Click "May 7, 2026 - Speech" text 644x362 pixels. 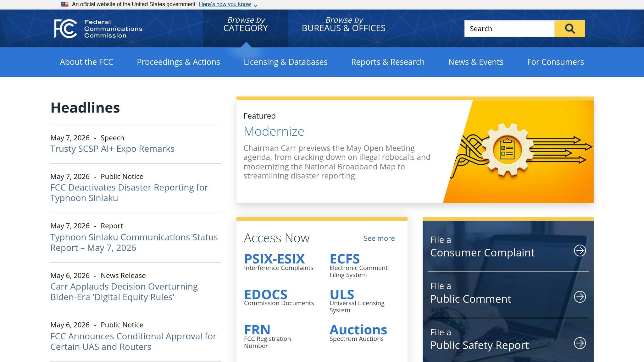87,138
